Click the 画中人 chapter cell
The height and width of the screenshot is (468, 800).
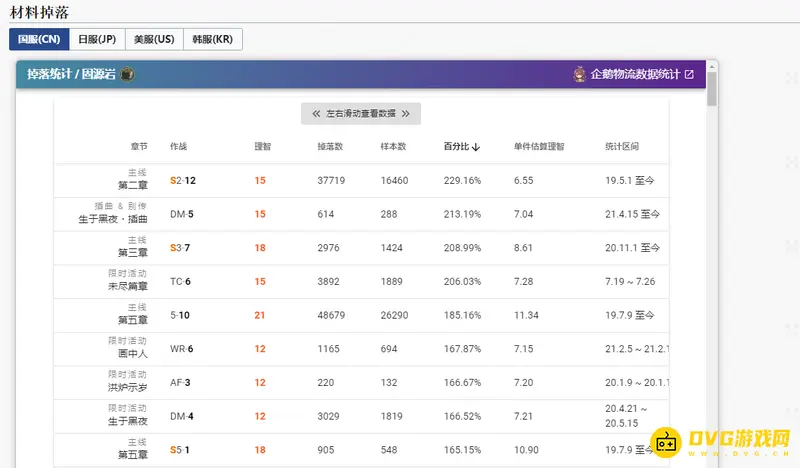(x=133, y=354)
